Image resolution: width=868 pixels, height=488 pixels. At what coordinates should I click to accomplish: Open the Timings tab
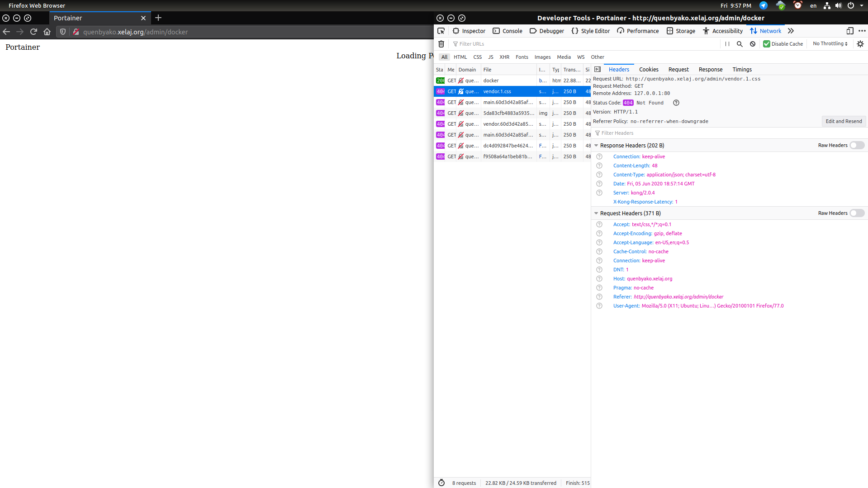click(741, 69)
